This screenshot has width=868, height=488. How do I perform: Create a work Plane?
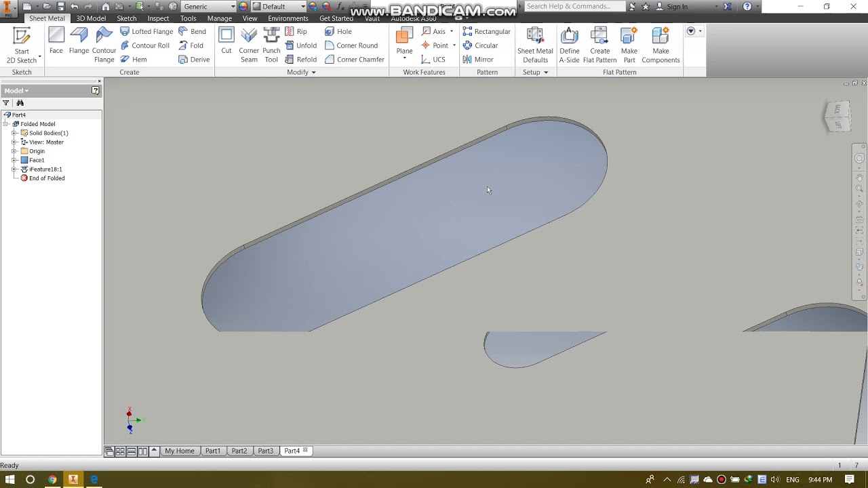404,44
